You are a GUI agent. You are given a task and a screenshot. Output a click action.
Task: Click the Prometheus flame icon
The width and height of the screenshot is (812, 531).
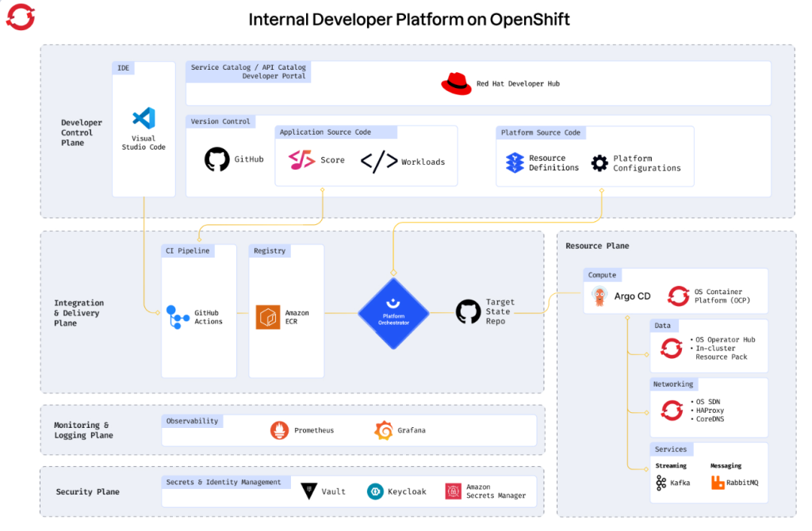[279, 430]
